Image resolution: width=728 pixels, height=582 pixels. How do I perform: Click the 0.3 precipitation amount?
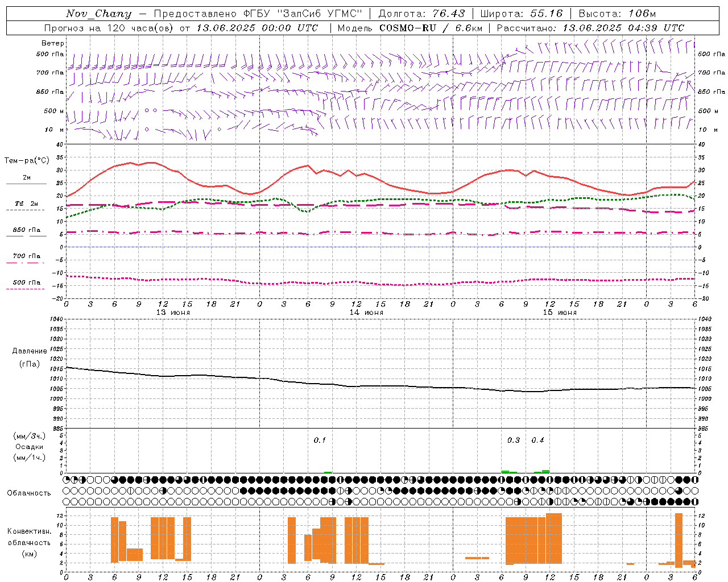pos(514,440)
